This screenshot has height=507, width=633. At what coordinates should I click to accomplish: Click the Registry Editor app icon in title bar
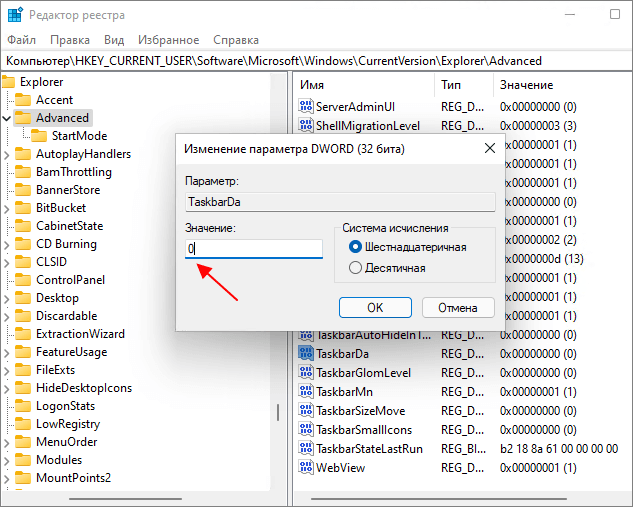(x=15, y=15)
